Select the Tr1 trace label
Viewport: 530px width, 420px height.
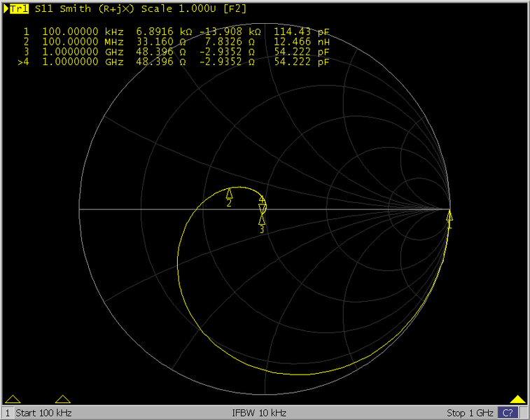[19, 9]
